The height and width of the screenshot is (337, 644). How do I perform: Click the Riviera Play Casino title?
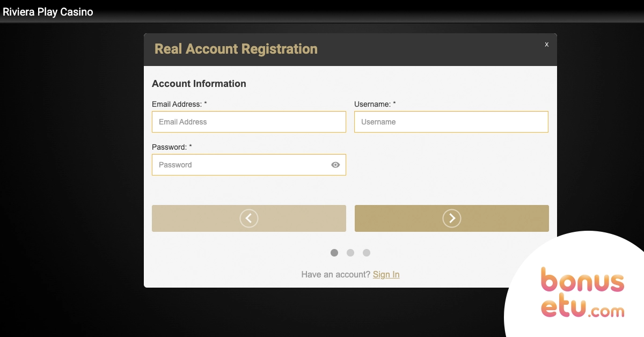pos(48,12)
